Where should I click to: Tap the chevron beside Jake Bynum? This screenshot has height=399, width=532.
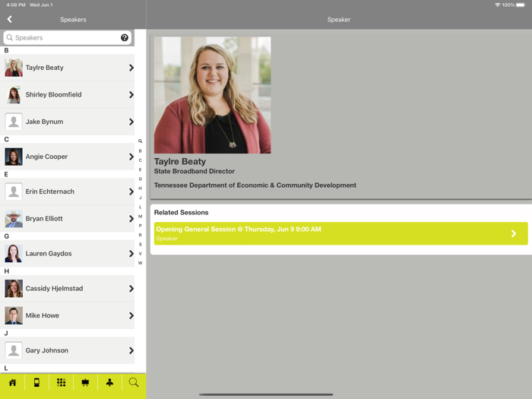point(131,122)
